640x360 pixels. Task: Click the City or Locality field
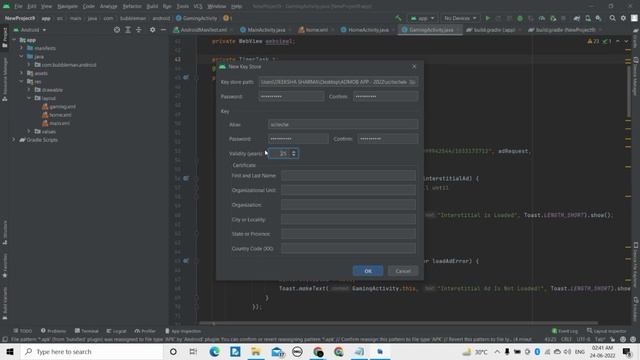coord(348,219)
